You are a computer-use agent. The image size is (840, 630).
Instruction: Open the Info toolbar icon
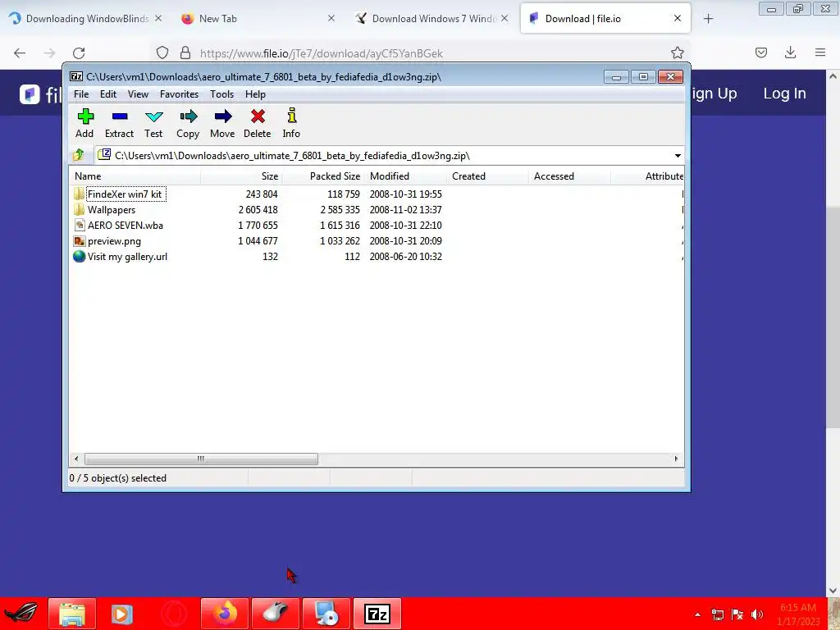291,115
